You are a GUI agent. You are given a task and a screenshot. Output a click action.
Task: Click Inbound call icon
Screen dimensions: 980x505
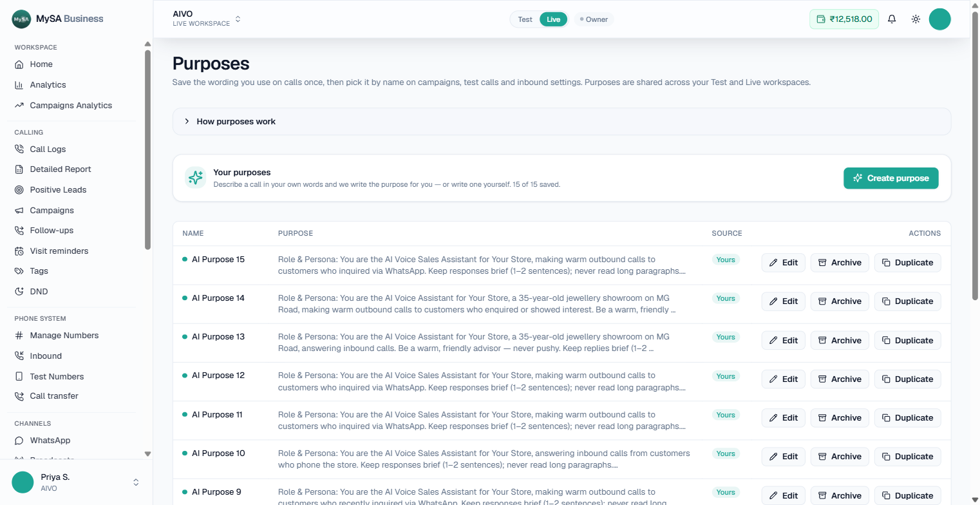pyautogui.click(x=19, y=356)
